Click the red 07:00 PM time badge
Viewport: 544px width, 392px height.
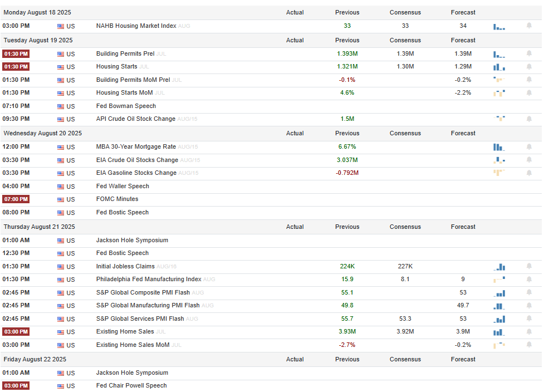pyautogui.click(x=16, y=199)
